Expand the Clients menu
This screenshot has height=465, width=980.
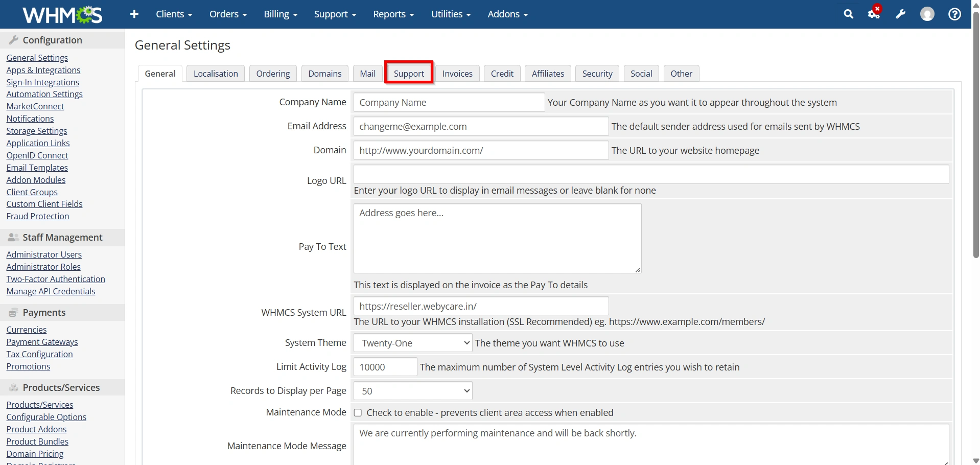[x=174, y=14]
